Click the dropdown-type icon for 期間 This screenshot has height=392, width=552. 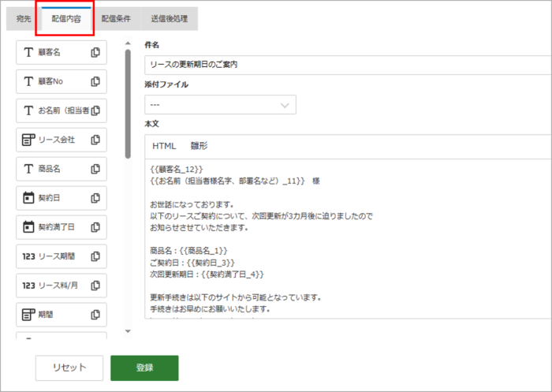[x=28, y=315]
